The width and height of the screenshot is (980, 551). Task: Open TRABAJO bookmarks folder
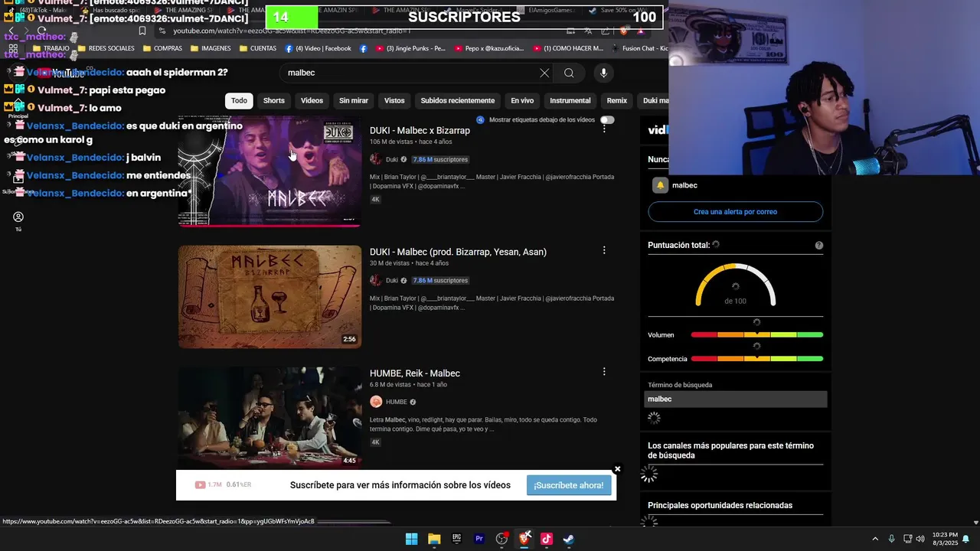tap(51, 48)
